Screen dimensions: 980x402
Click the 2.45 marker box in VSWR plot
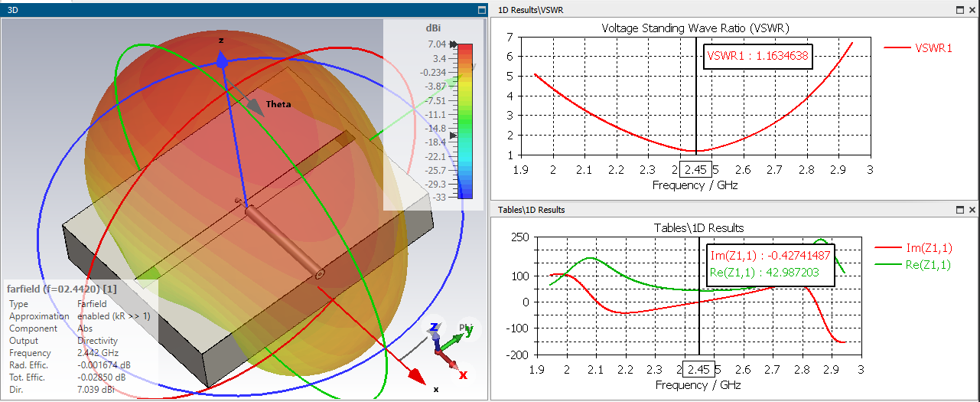(697, 169)
